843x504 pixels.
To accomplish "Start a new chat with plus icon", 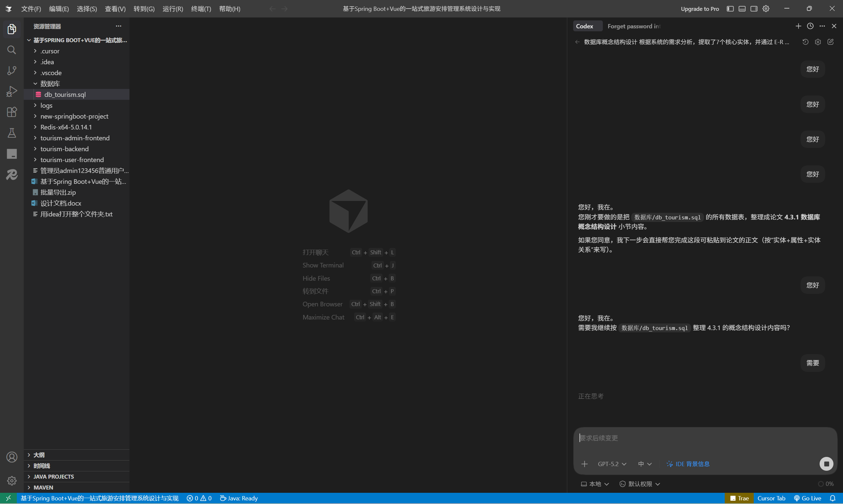I will pos(798,26).
